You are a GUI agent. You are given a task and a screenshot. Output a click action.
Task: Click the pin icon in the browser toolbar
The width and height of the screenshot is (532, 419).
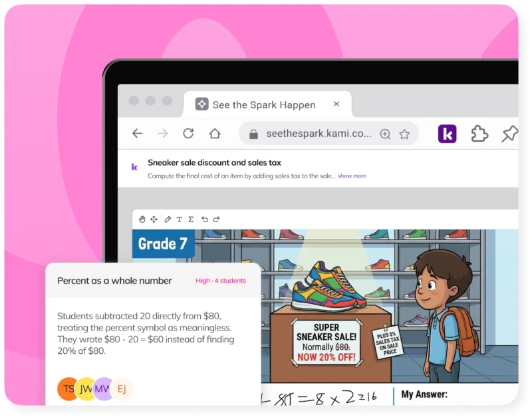509,134
